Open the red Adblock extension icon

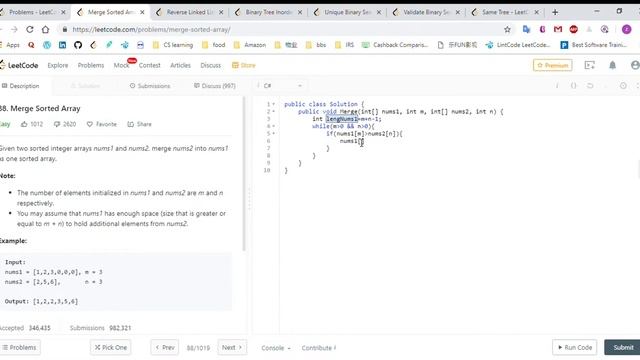click(573, 29)
